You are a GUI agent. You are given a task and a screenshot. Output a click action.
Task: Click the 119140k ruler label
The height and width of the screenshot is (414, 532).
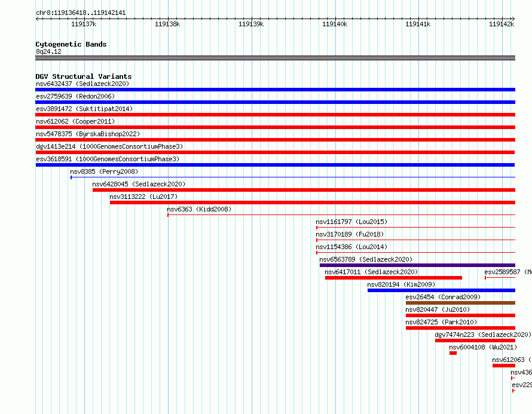click(x=335, y=24)
